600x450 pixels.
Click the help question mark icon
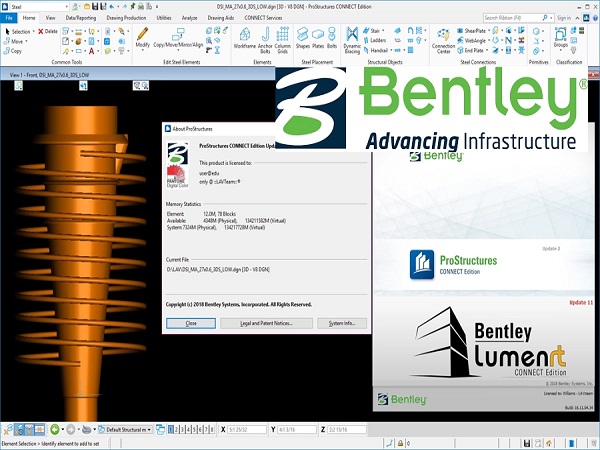click(x=596, y=18)
